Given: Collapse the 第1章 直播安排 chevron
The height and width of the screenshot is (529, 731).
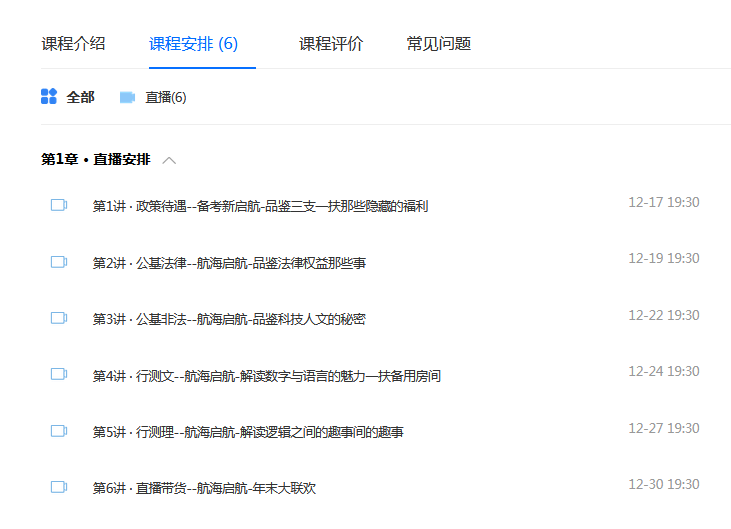Looking at the screenshot, I should click(x=169, y=160).
